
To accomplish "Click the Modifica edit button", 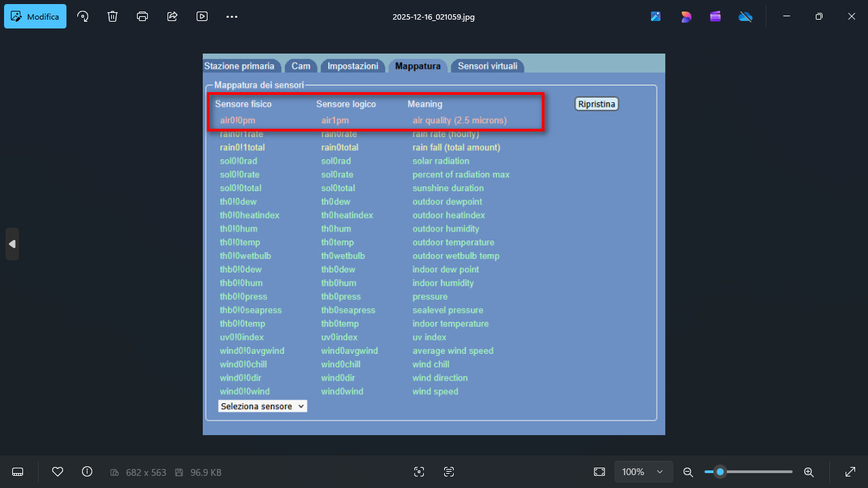I will pyautogui.click(x=35, y=16).
